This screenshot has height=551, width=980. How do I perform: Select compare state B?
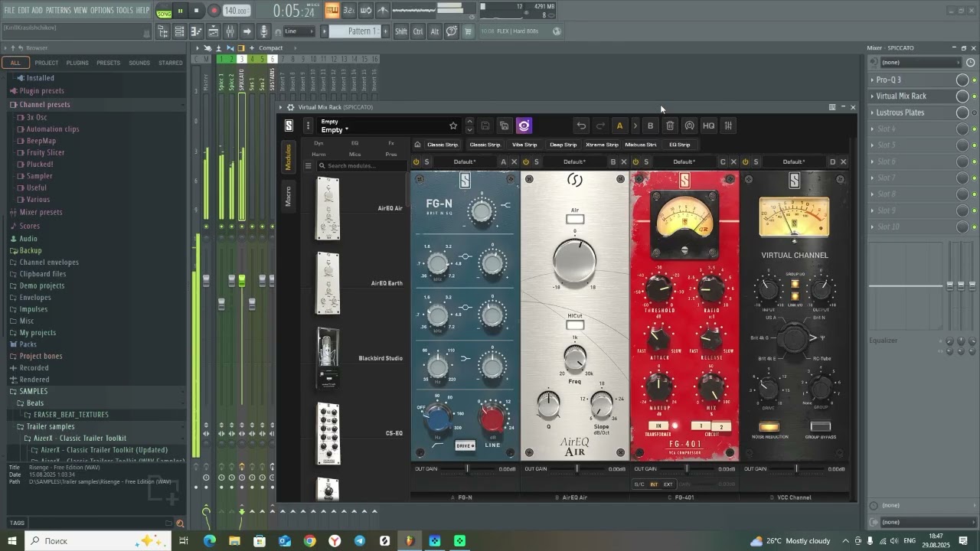click(x=651, y=126)
